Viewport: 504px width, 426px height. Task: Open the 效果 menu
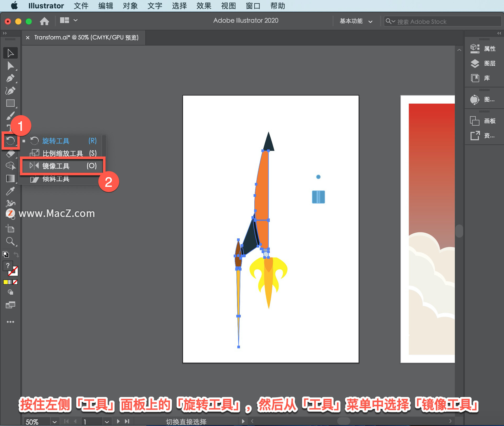coord(204,6)
